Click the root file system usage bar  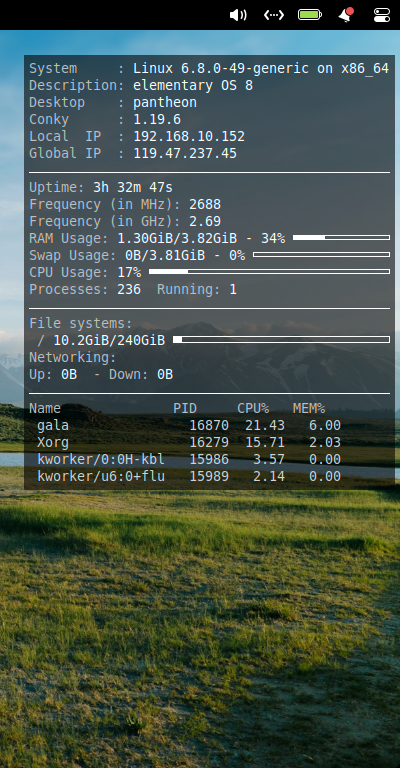282,339
